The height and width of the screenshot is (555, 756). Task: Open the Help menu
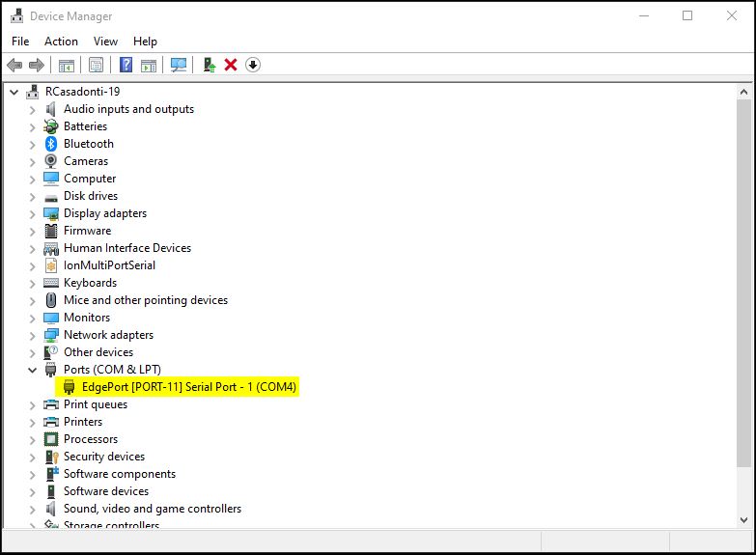(145, 42)
